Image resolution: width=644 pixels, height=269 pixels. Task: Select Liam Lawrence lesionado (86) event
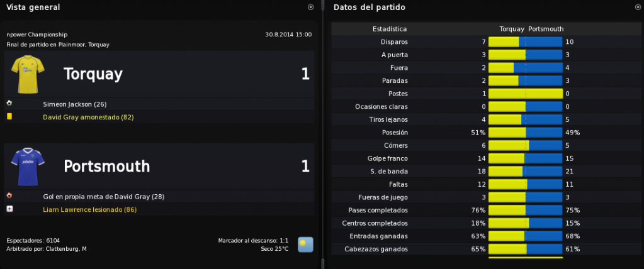[x=89, y=209]
